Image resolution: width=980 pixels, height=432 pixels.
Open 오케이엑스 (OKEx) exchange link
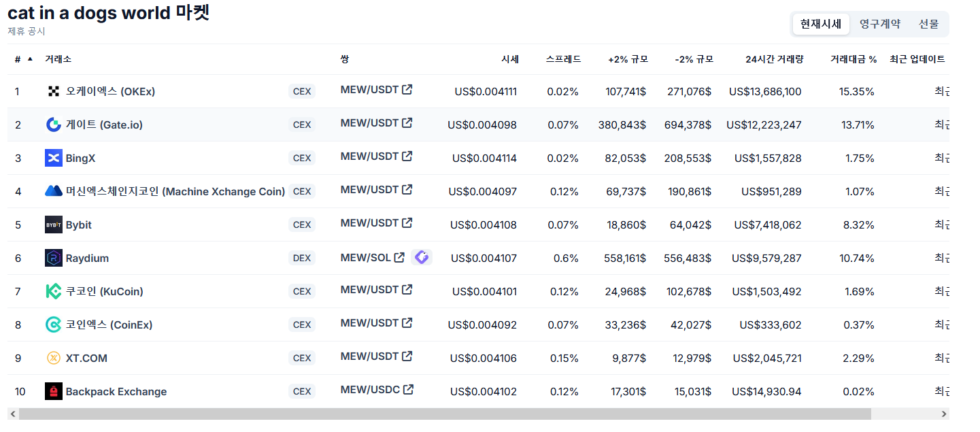(x=110, y=91)
